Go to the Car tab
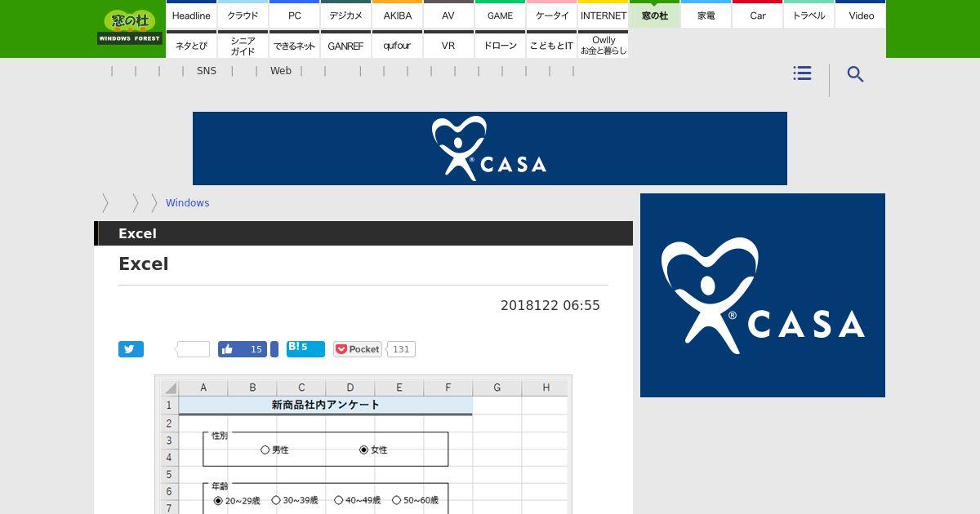Screen dimensions: 980x514 tap(757, 15)
